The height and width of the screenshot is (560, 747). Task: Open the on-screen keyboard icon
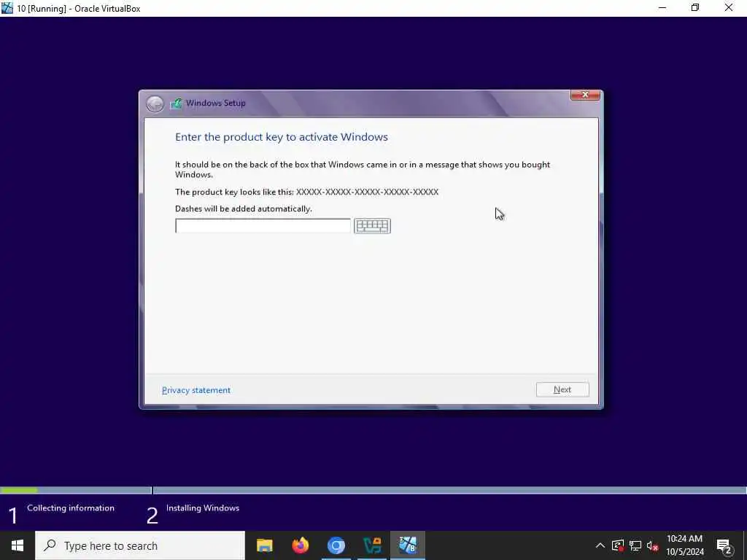[x=372, y=226]
